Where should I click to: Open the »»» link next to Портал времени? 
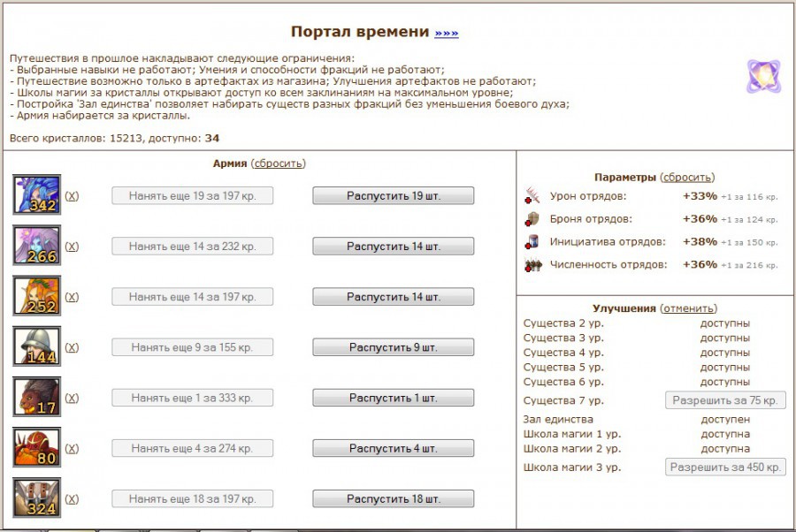coord(446,33)
